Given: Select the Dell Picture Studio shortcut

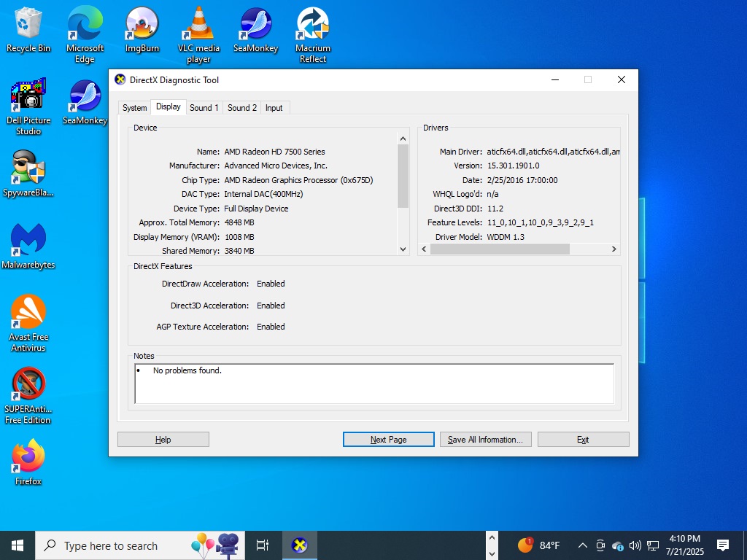Looking at the screenshot, I should [28, 106].
